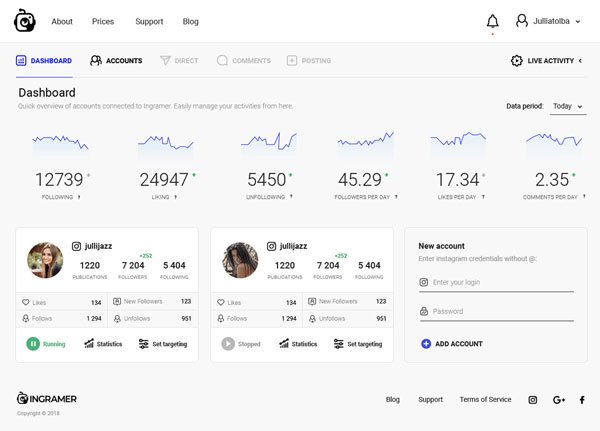Click the Unfollows icon in second card
Screen dimensions: 600x431
pos(312,318)
